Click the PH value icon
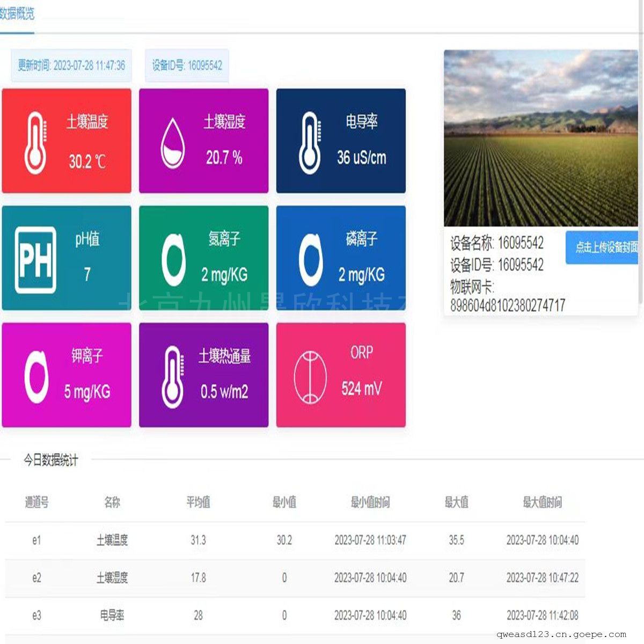The height and width of the screenshot is (644, 644). (x=35, y=260)
